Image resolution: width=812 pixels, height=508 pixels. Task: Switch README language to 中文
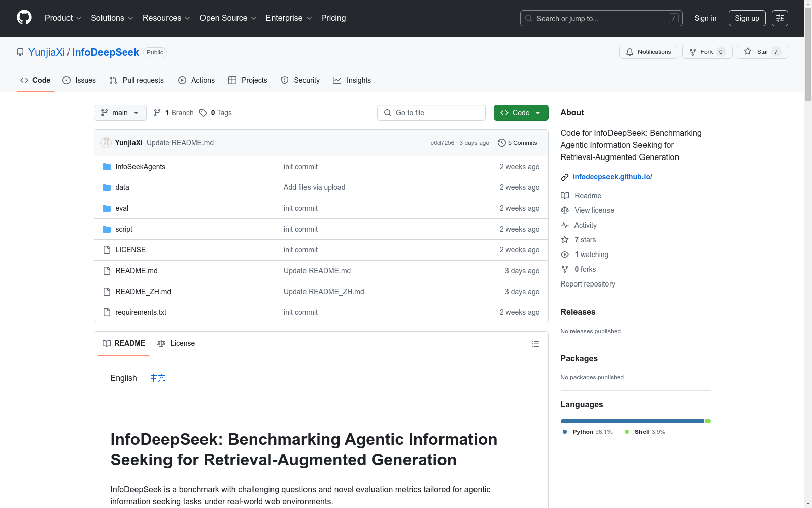pos(158,378)
